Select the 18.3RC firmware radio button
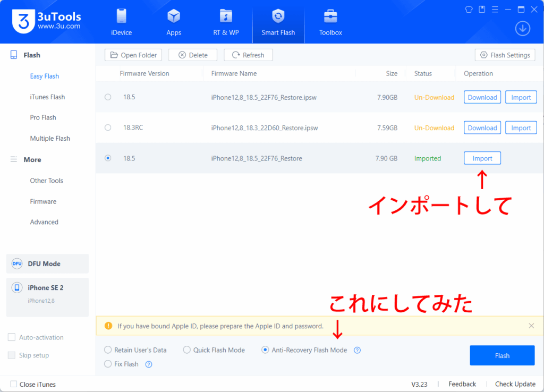This screenshot has height=392, width=544. (108, 127)
